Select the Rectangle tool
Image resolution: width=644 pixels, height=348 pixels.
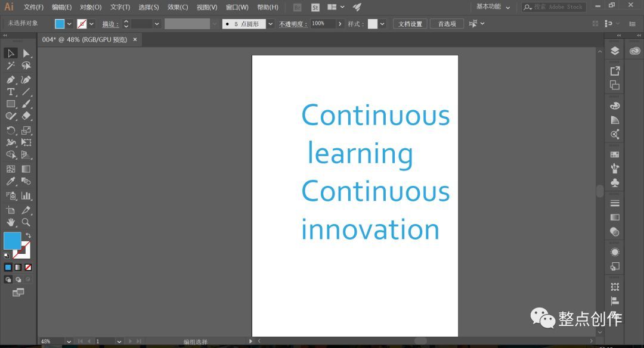[x=11, y=104]
